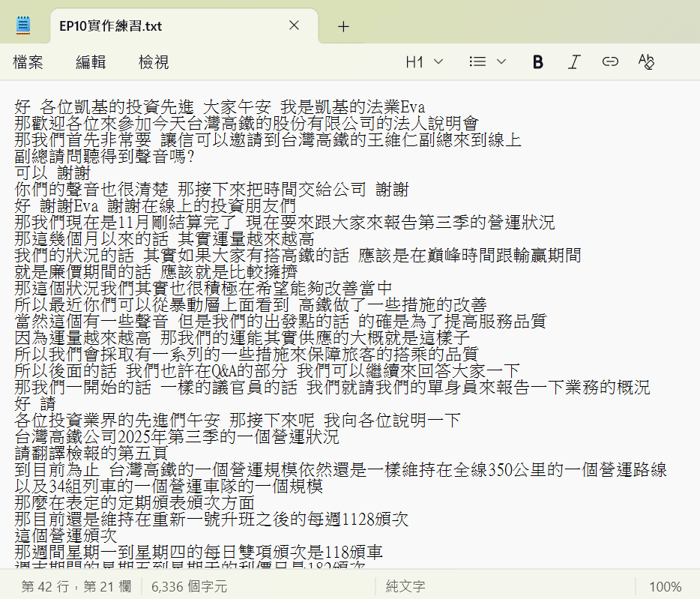Toggle bold formatting

click(537, 62)
